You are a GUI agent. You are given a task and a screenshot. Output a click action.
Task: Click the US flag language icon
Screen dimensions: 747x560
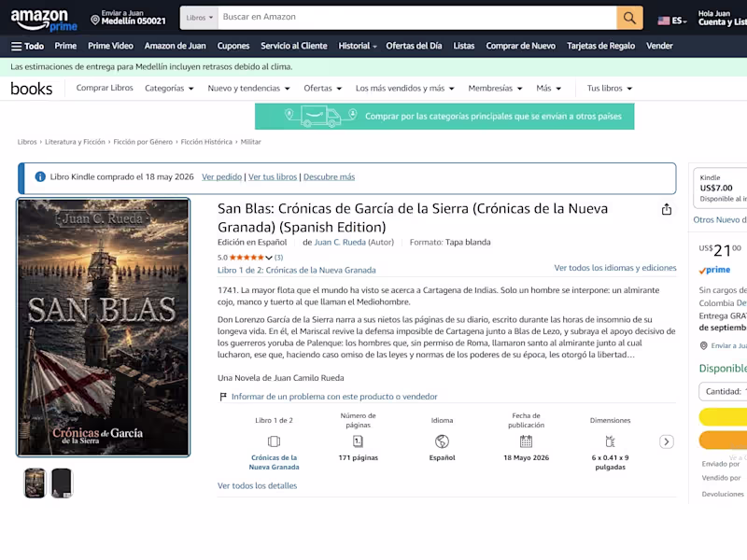(x=663, y=21)
